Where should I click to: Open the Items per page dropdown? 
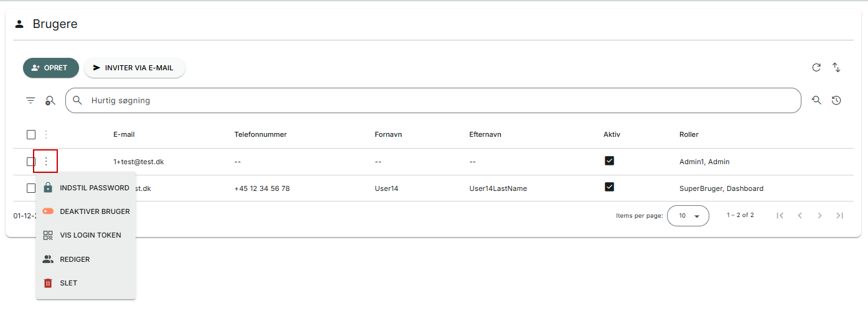(x=688, y=216)
